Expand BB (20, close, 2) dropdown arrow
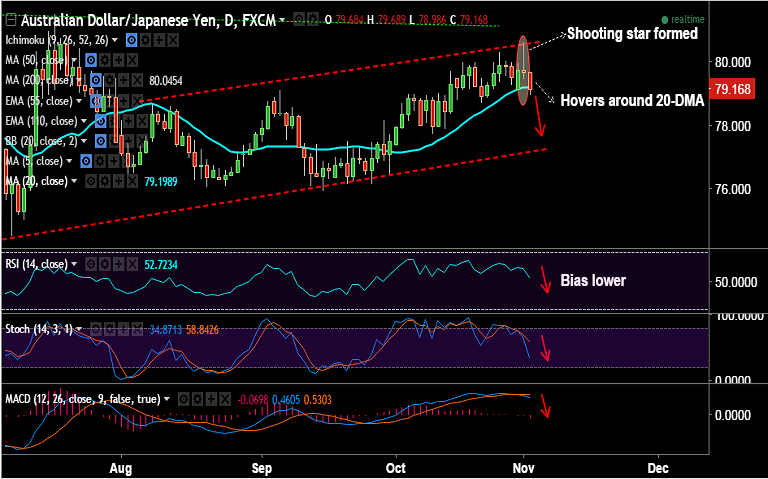Viewport: 768px width, 479px height. pos(84,141)
